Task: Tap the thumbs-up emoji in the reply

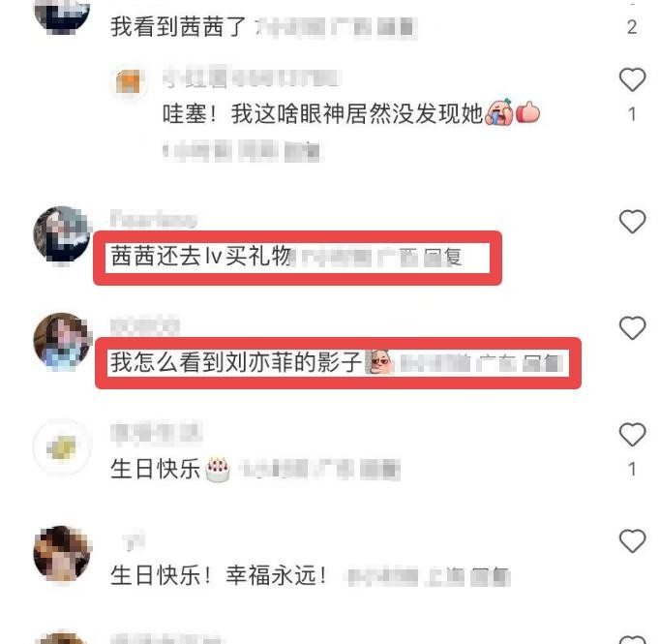Action: click(528, 112)
